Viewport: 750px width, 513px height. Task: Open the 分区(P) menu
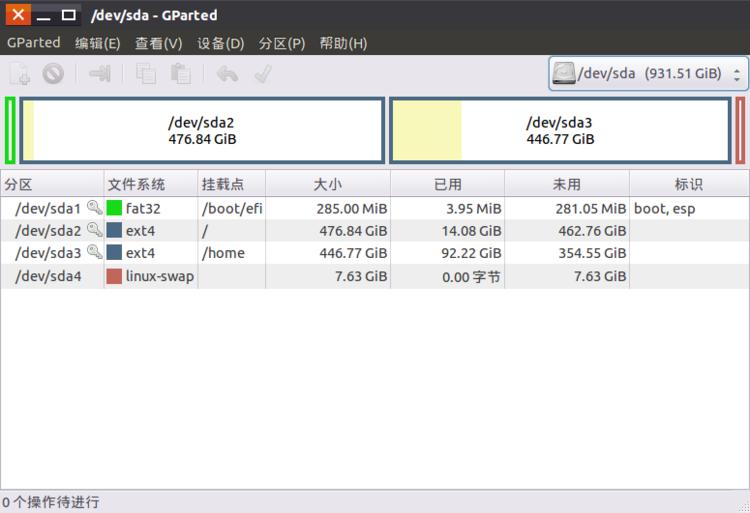[282, 43]
